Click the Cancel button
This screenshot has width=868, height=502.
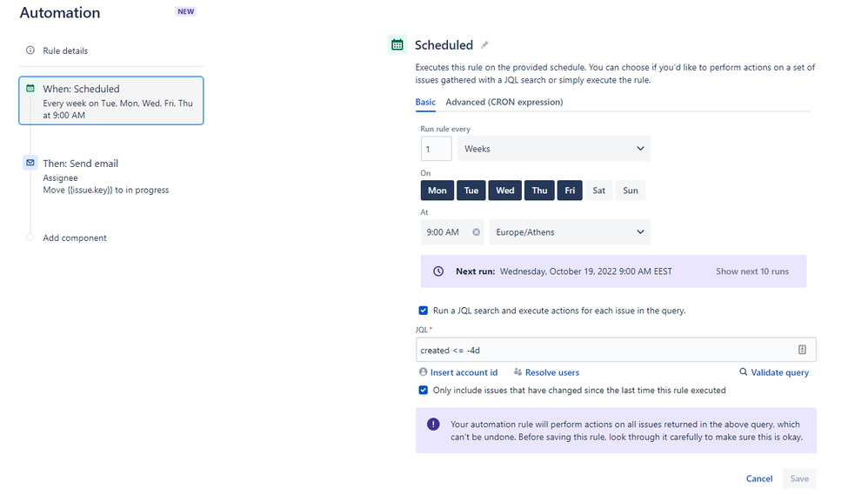coord(758,479)
